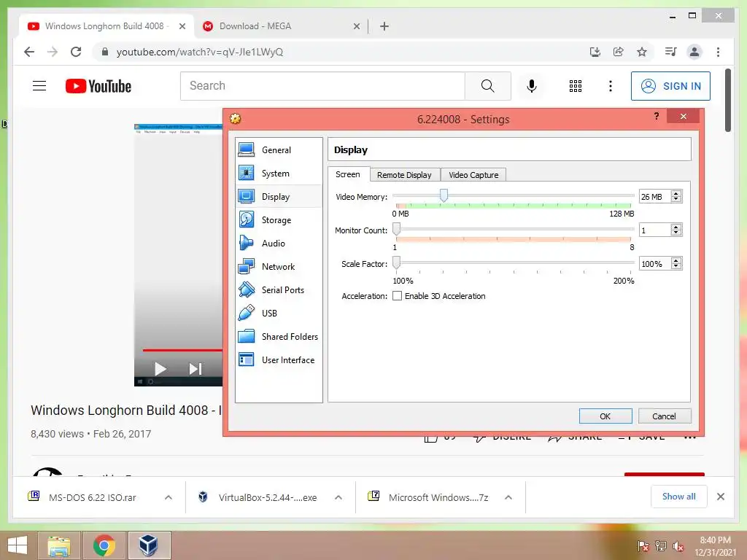Click the page vertical scrollbar
Screen dimensions: 747x560
pos(727,100)
